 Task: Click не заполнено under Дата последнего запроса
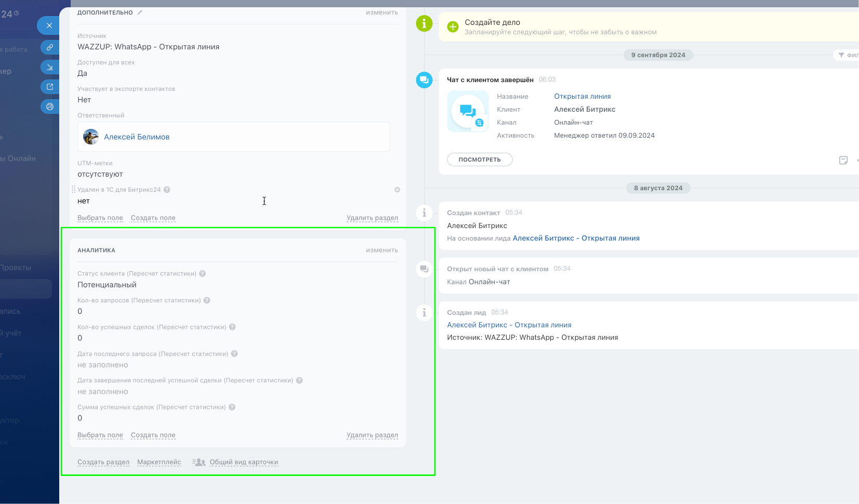coord(103,365)
